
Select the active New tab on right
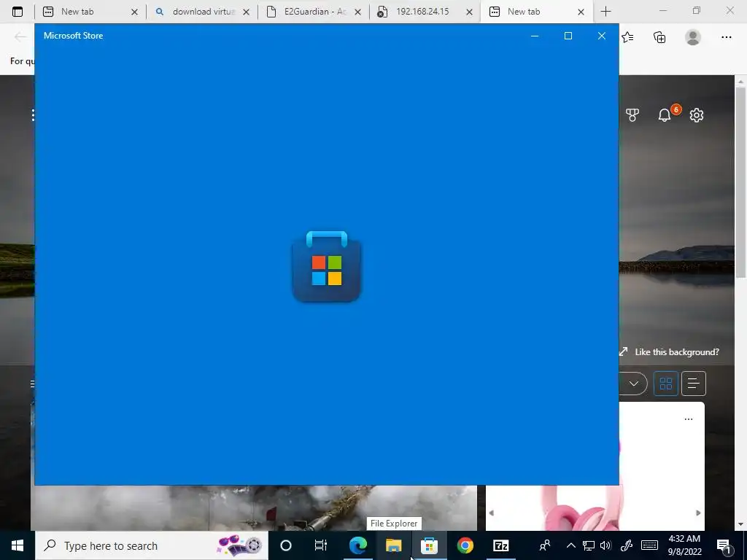536,12
